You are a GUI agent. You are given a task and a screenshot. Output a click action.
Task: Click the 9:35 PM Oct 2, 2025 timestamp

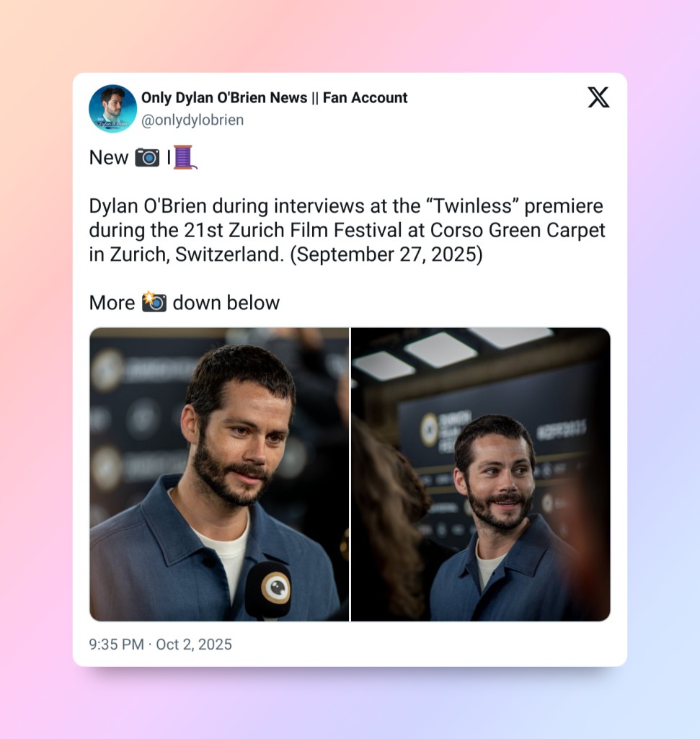tap(160, 645)
